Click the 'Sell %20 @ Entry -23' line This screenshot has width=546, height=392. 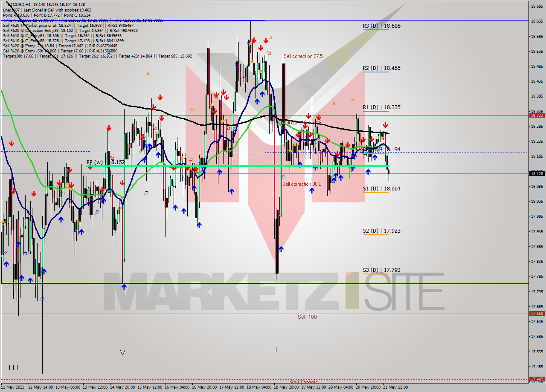(x=60, y=46)
